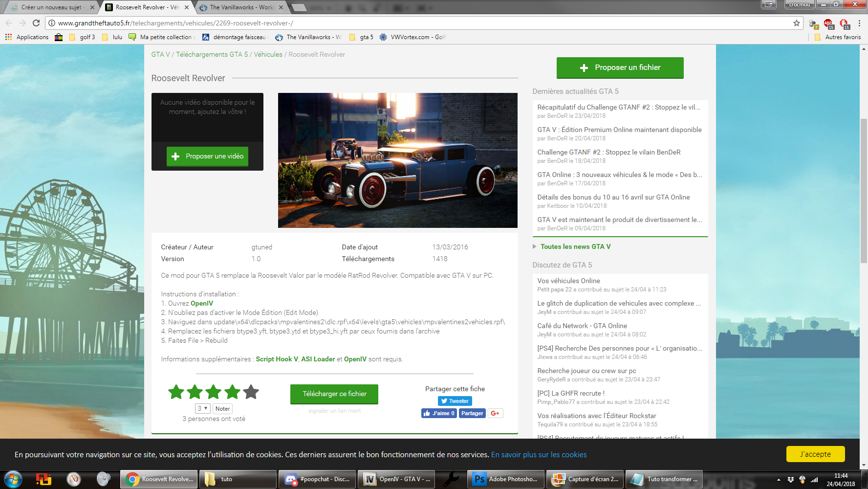Screen dimensions: 868x489
Task: Click the third green rating star
Action: [214, 392]
